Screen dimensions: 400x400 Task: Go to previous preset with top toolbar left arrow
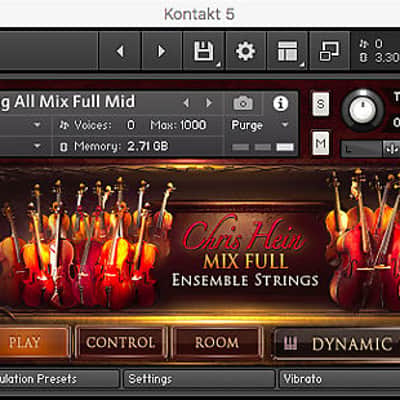tap(120, 51)
